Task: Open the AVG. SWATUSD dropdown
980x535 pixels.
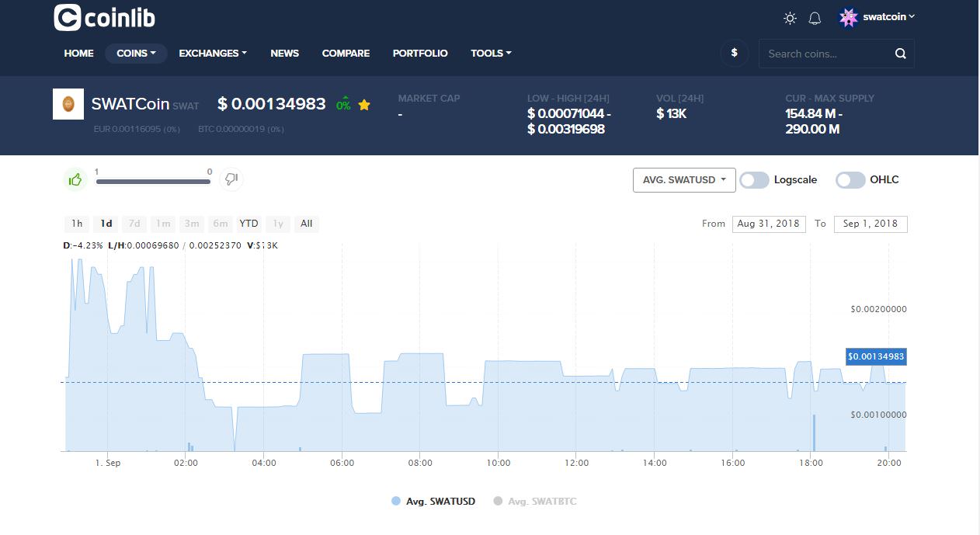Action: pos(684,180)
